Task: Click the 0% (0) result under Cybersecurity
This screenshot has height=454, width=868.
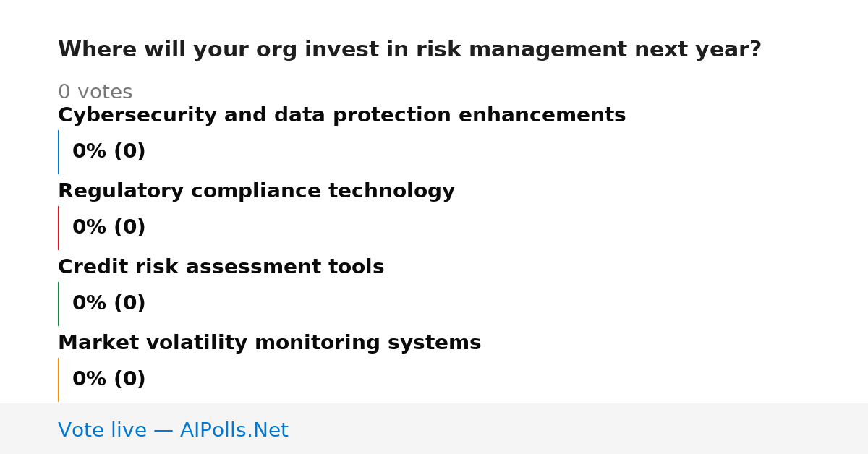Action: tap(109, 152)
